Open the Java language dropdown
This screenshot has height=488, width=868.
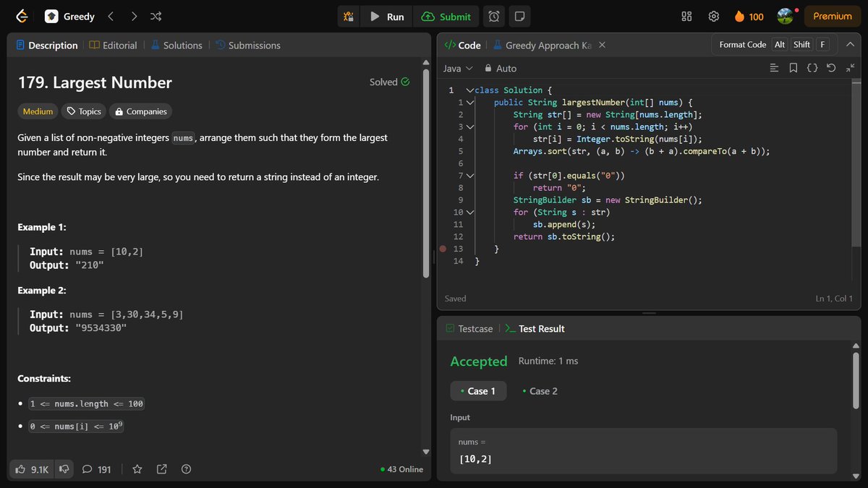[456, 68]
